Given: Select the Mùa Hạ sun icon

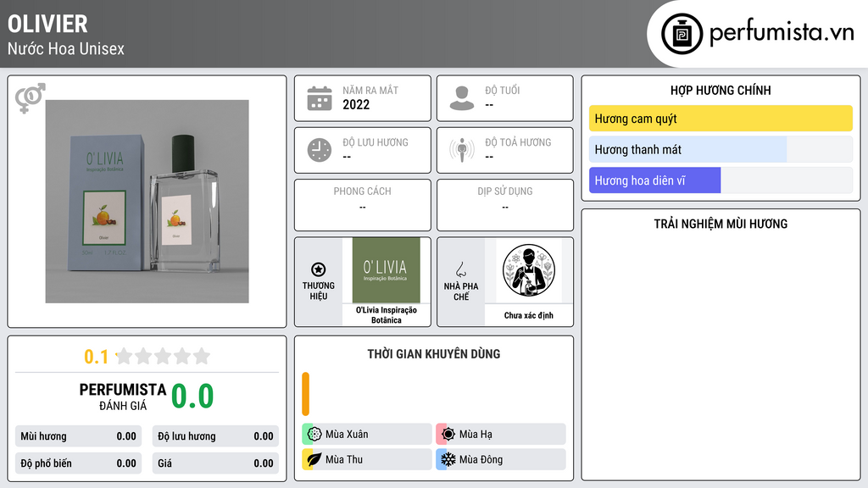Looking at the screenshot, I should point(448,435).
